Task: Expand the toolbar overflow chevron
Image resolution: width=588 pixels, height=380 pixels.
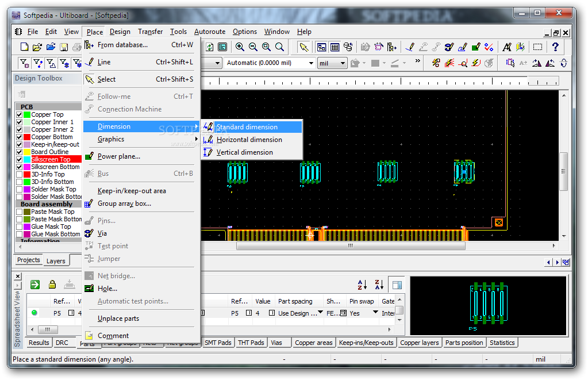Action: coord(417,61)
